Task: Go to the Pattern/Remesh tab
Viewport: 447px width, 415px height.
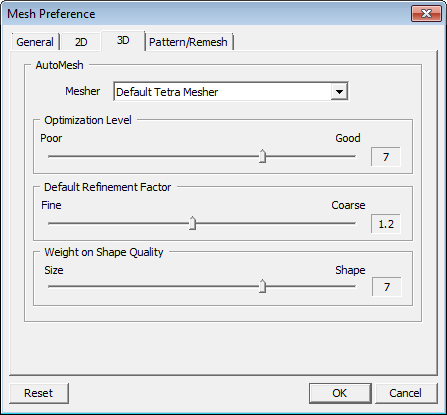Action: [x=188, y=42]
